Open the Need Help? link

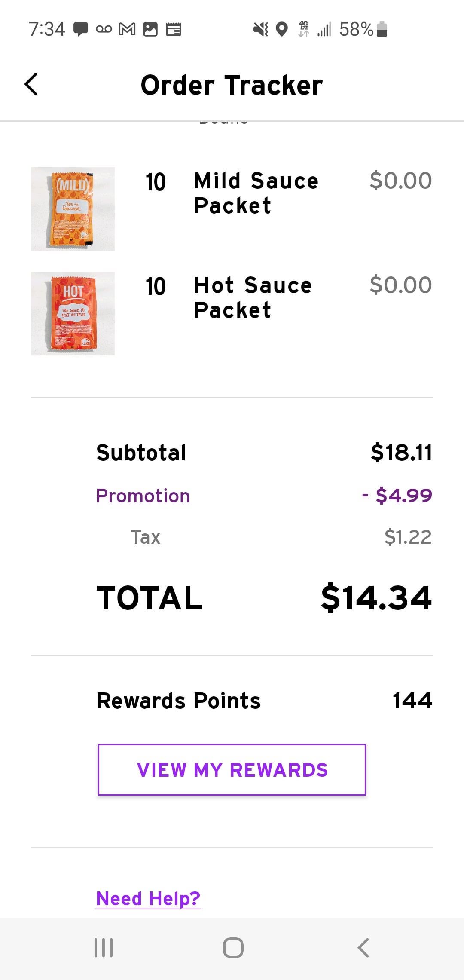tap(148, 898)
